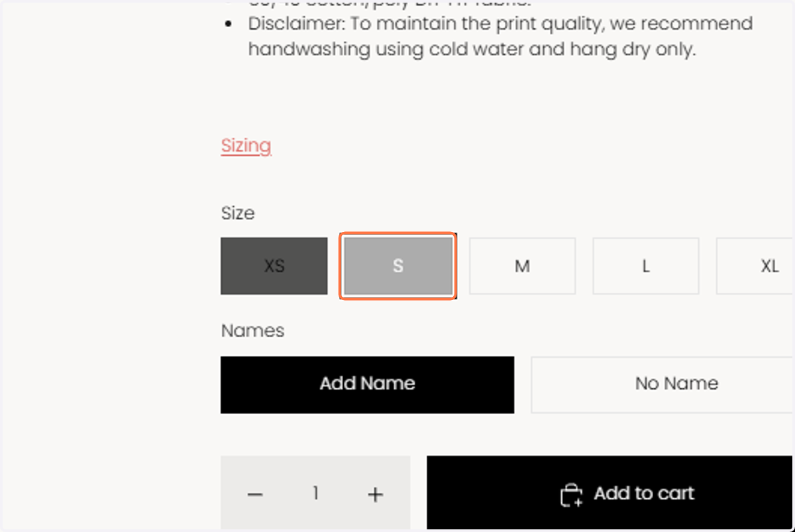Pick size M
The image size is (795, 532).
[522, 266]
